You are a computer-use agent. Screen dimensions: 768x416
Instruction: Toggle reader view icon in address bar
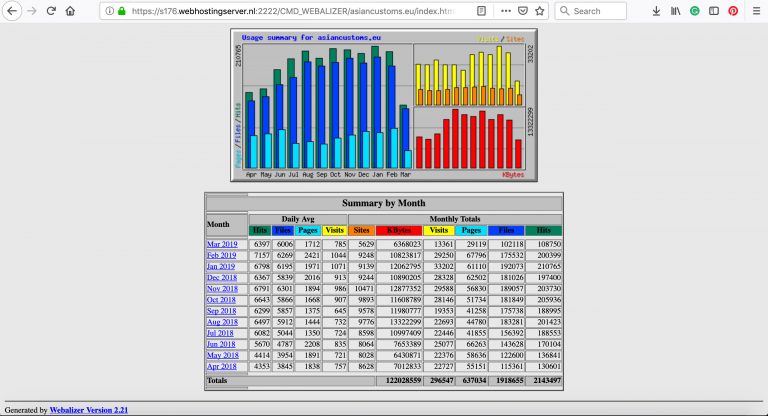pos(481,11)
